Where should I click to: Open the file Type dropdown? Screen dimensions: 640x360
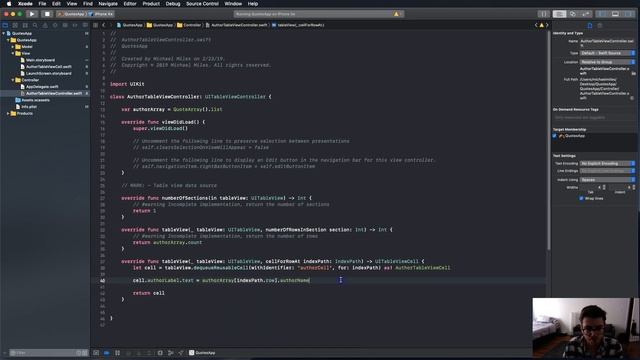(607, 53)
